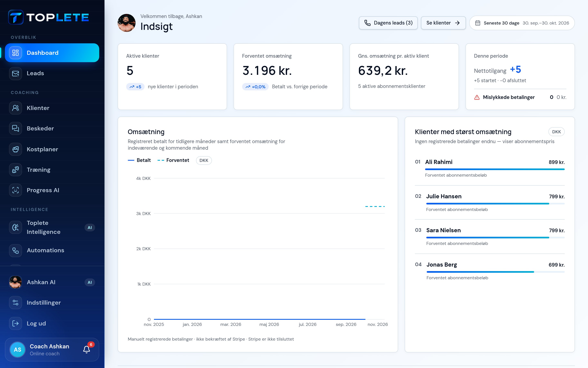The width and height of the screenshot is (588, 368).
Task: Click the Kostplaner bowl icon
Action: click(16, 149)
